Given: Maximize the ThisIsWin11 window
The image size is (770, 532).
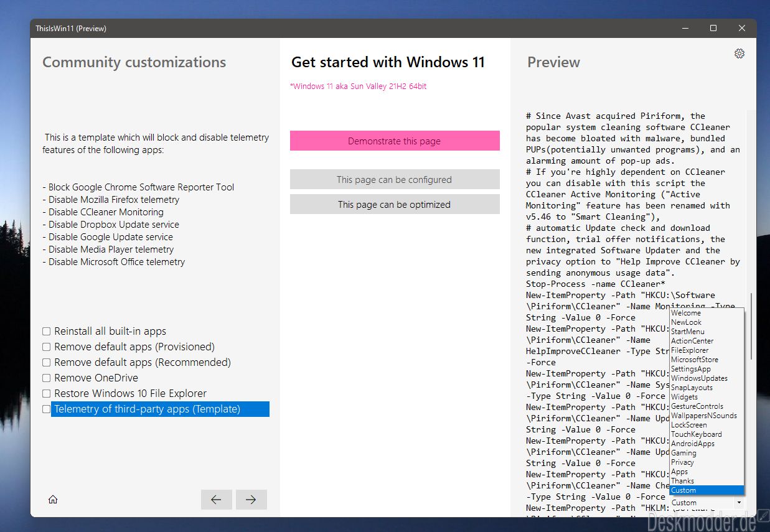Looking at the screenshot, I should coord(713,29).
